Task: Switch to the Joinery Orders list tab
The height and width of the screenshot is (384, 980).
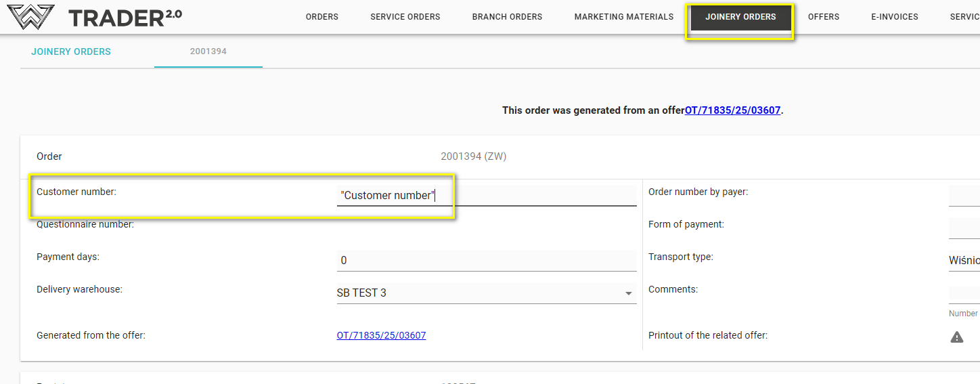Action: coord(71,51)
